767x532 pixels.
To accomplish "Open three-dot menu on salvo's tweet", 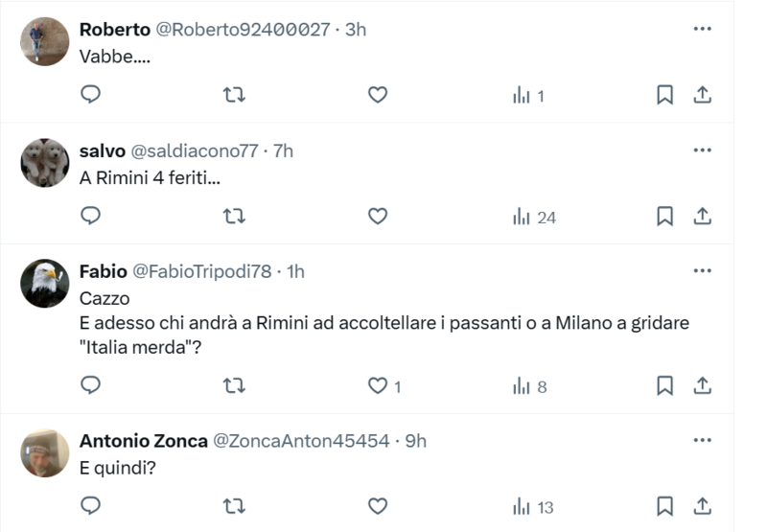I will coord(702,150).
